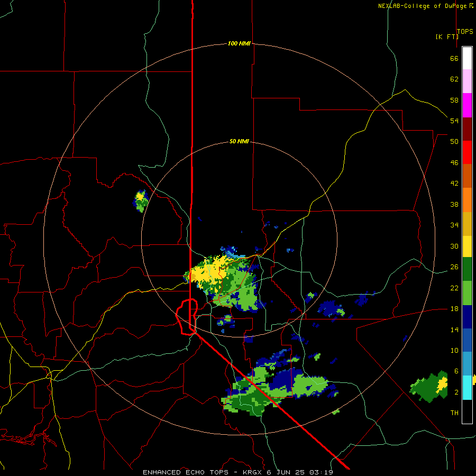The height and width of the screenshot is (476, 476).
Task: Click the yellow 30 kft legend swatch
Action: (467, 246)
